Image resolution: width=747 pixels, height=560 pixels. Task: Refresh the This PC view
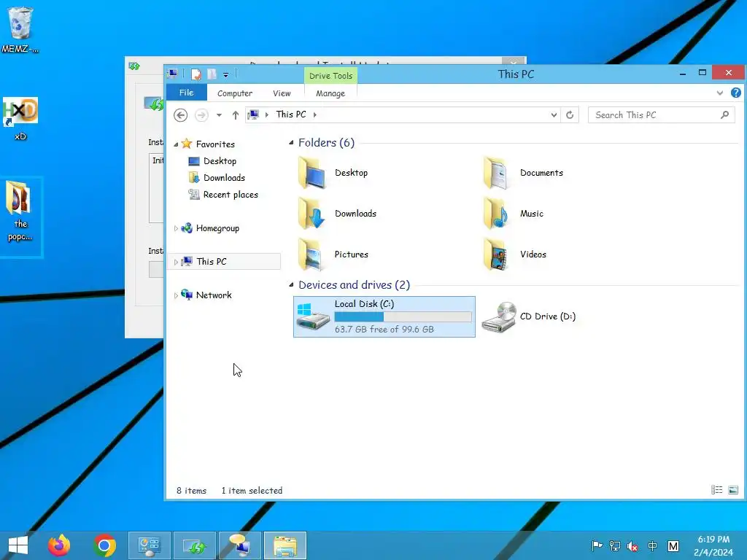[570, 115]
